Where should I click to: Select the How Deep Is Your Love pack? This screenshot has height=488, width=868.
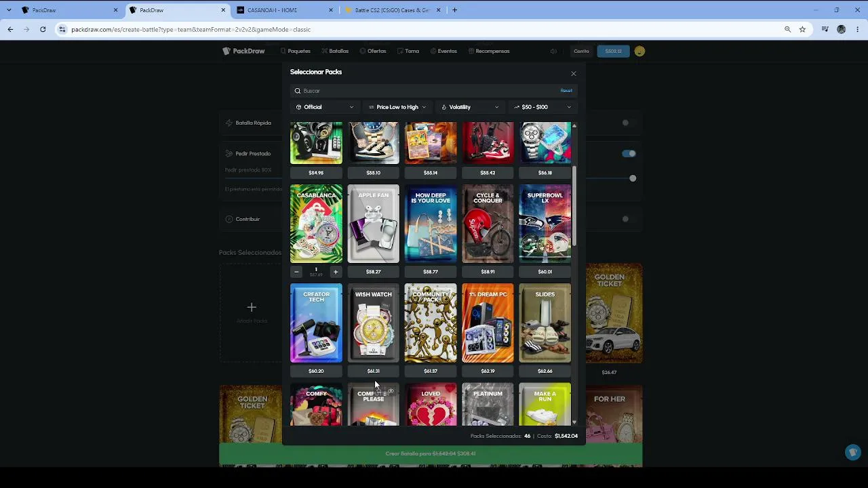click(431, 224)
